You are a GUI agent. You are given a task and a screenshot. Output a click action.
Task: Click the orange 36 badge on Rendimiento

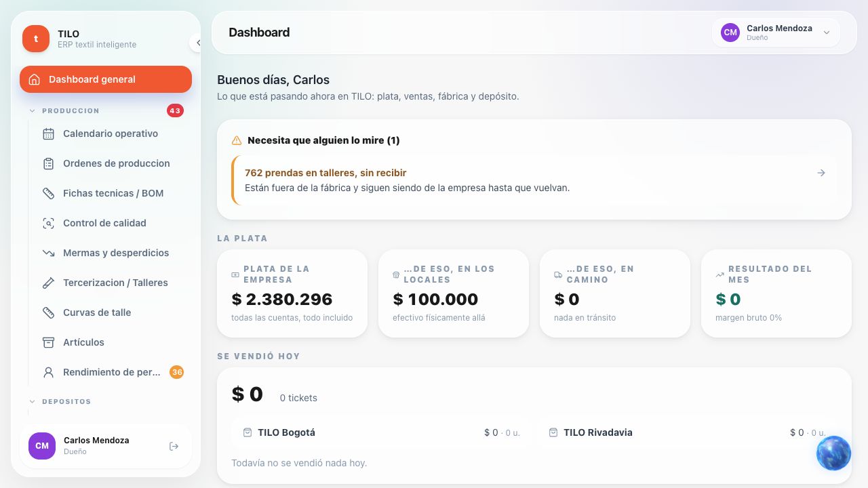tap(176, 372)
